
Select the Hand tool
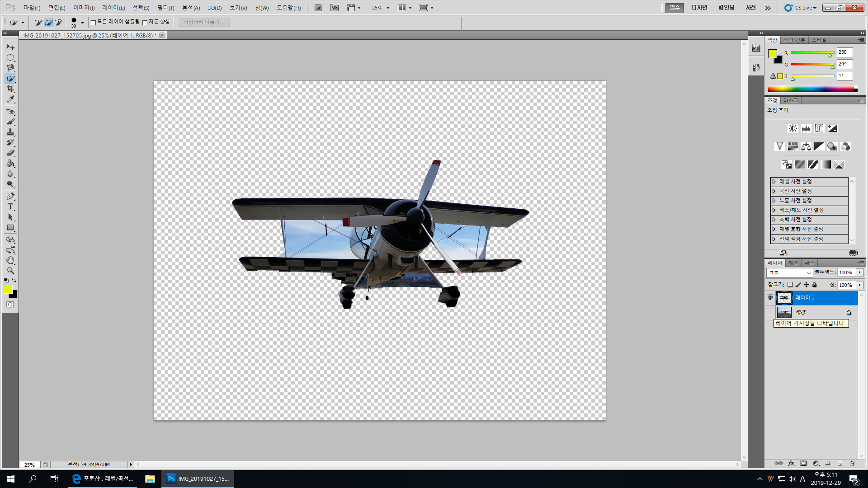click(10, 260)
